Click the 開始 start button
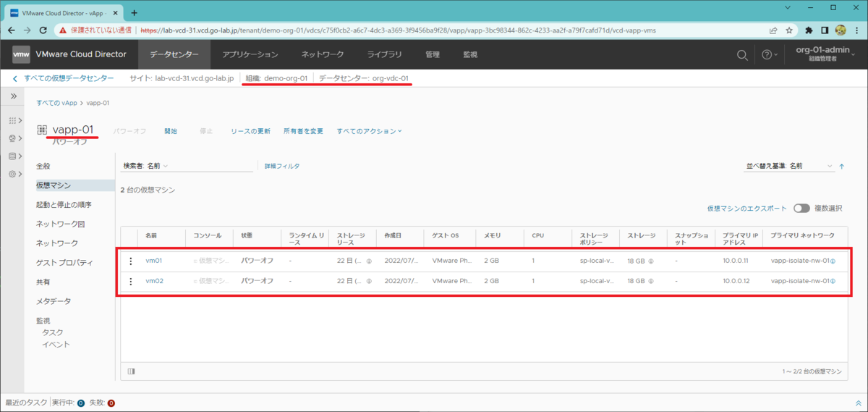 [171, 131]
